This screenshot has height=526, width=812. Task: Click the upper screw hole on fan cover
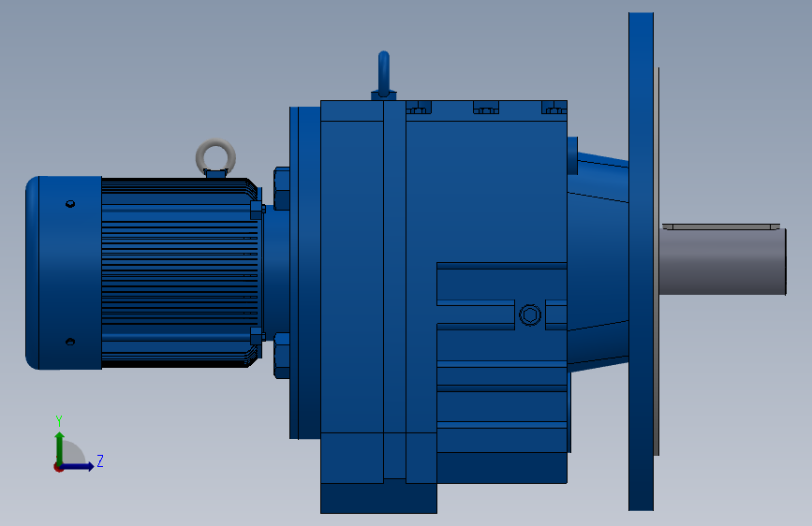[x=70, y=204]
